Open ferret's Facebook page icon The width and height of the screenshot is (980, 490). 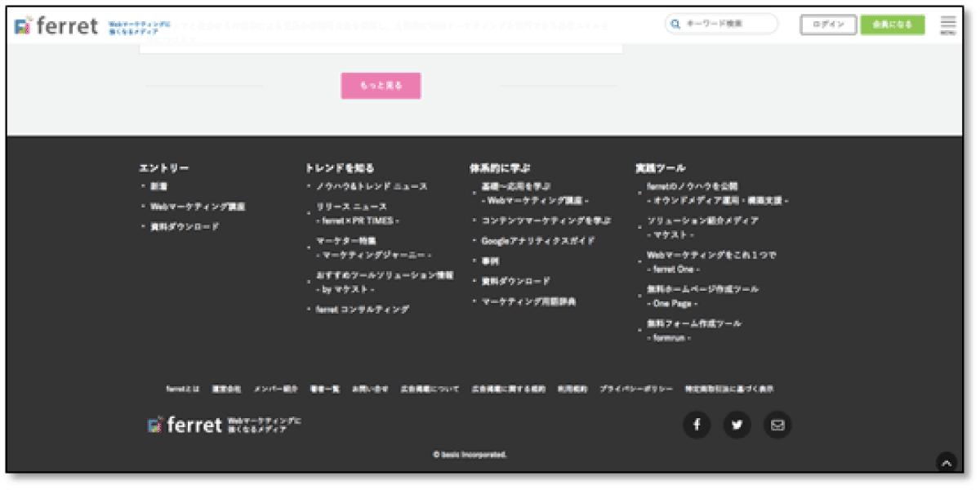point(697,425)
